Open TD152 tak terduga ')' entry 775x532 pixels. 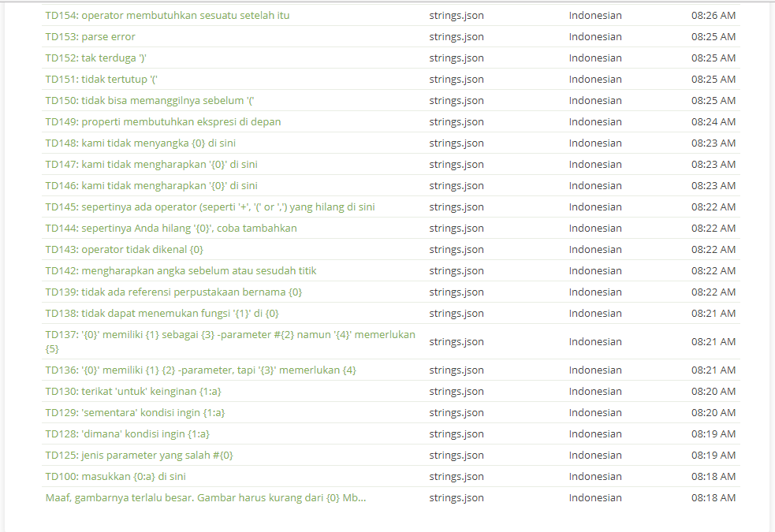pyautogui.click(x=96, y=58)
